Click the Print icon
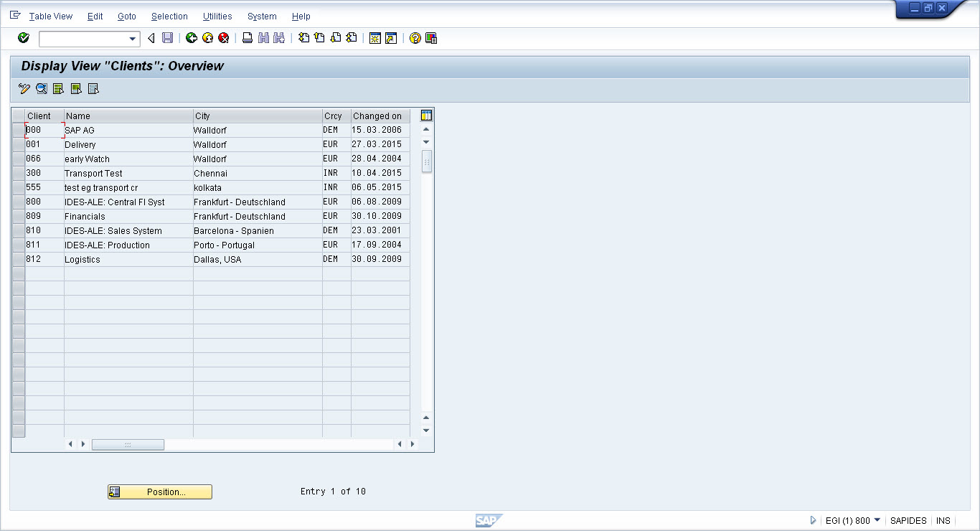This screenshot has width=980, height=531. pos(248,38)
